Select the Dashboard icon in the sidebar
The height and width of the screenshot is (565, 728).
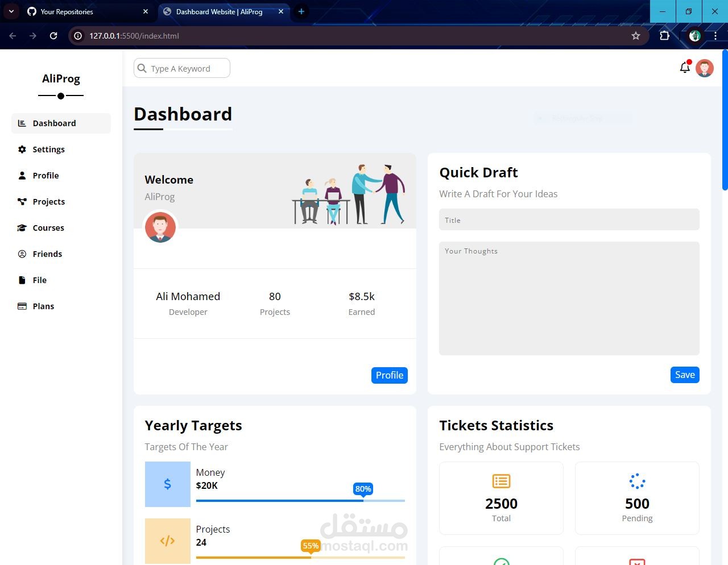[22, 123]
